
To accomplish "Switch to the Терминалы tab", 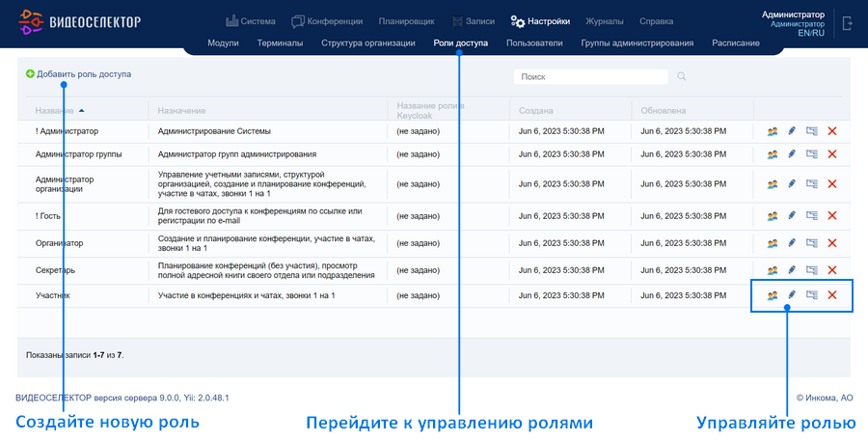I will [x=280, y=42].
